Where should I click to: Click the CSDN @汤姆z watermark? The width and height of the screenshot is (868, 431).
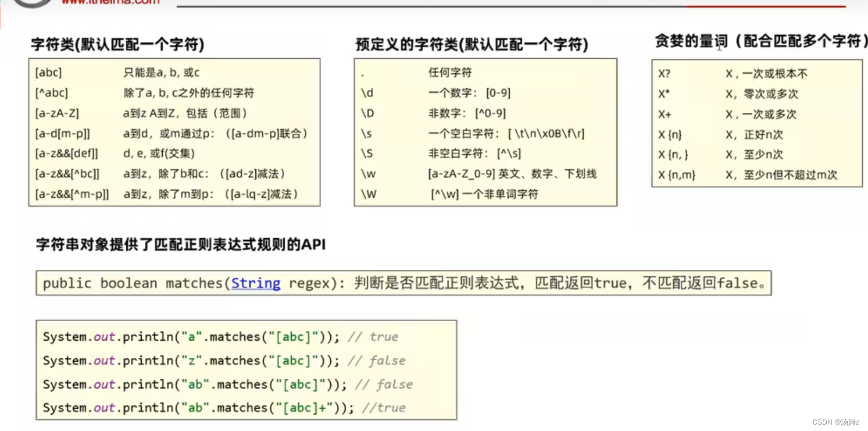pyautogui.click(x=836, y=421)
